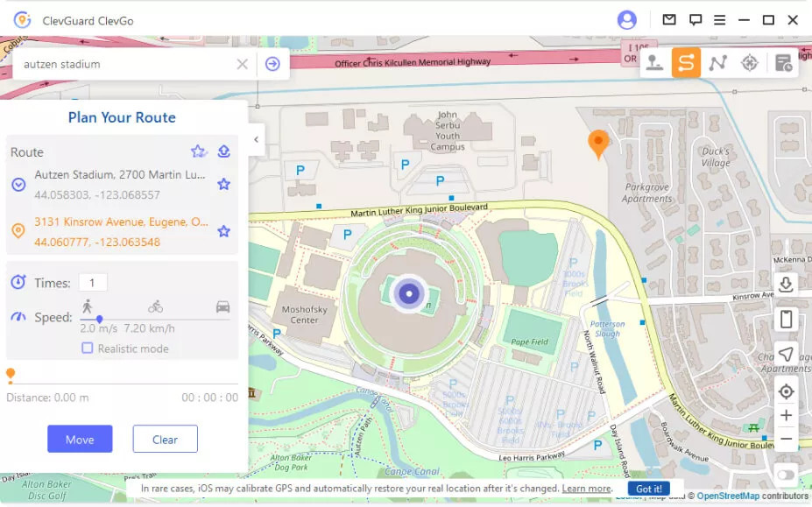The image size is (812, 507).
Task: Click the Kinsrow Avenue destination pin icon
Action: (x=18, y=230)
